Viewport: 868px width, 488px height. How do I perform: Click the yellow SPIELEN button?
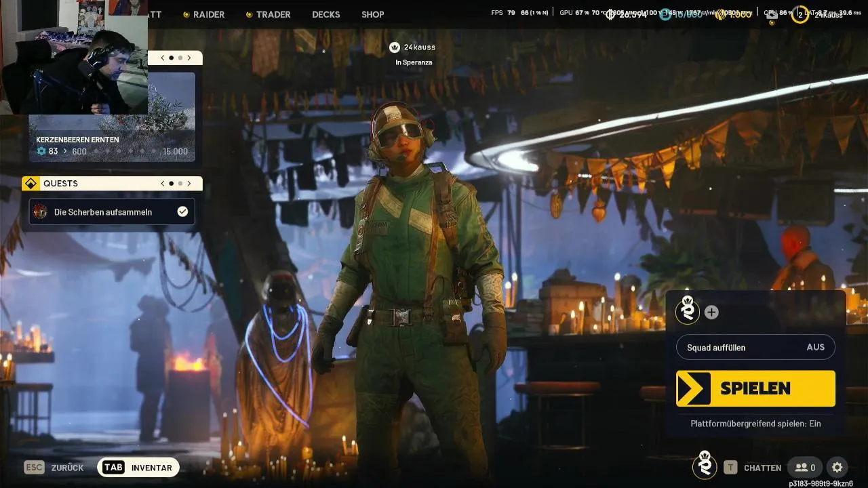click(x=755, y=388)
